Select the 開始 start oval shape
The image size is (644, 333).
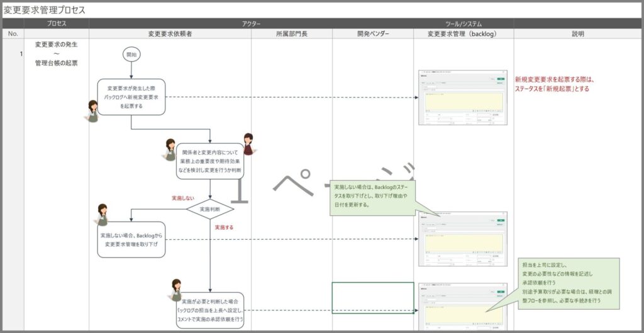131,55
